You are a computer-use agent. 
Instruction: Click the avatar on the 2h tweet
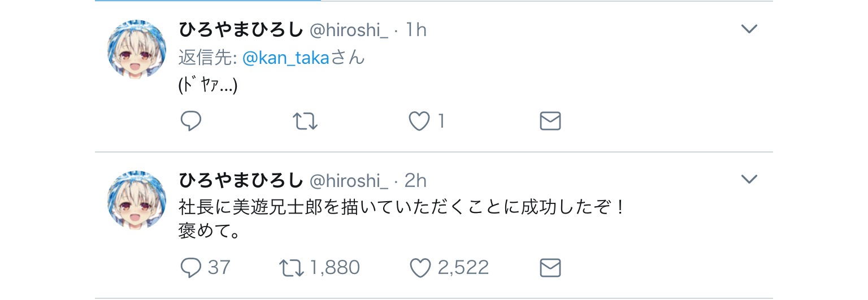point(137,199)
